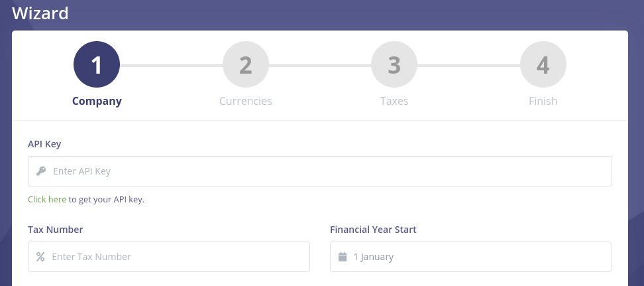The width and height of the screenshot is (644, 286).
Task: Click the API Key field label
Action: 44,144
